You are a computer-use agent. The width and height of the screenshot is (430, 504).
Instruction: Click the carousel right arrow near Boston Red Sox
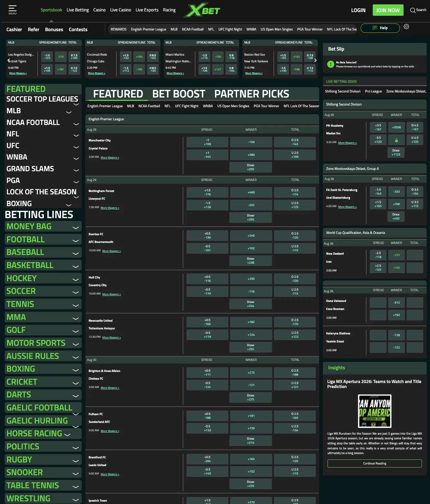pos(315,60)
